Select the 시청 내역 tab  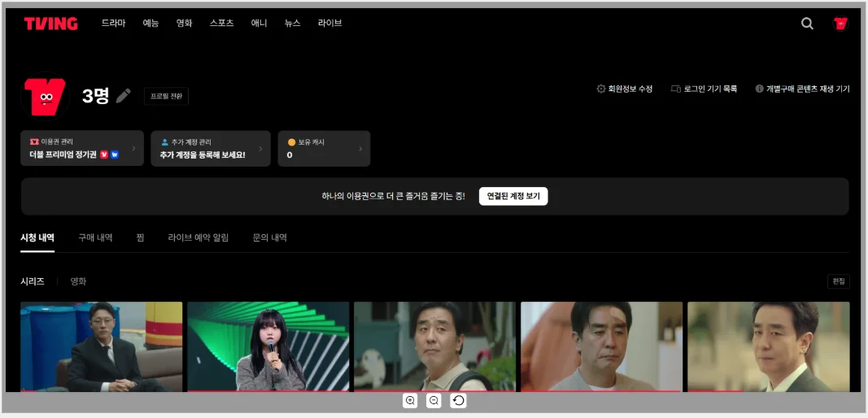(37, 238)
